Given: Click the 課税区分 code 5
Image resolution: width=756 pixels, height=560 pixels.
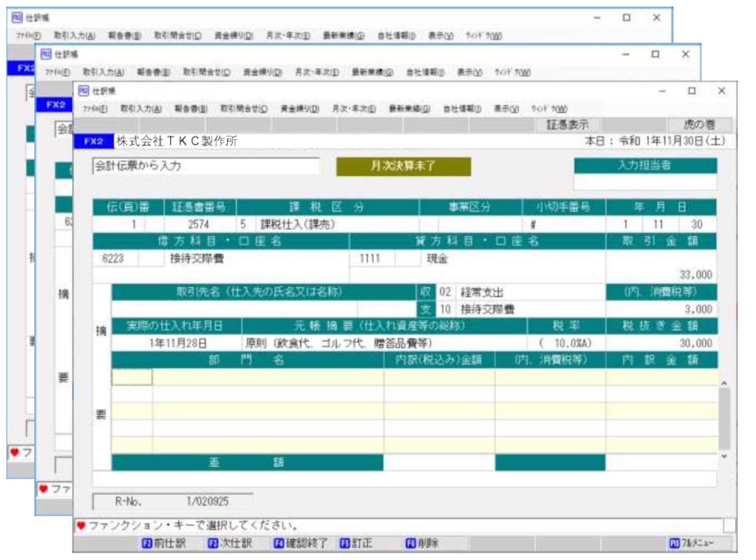Looking at the screenshot, I should coord(243,224).
